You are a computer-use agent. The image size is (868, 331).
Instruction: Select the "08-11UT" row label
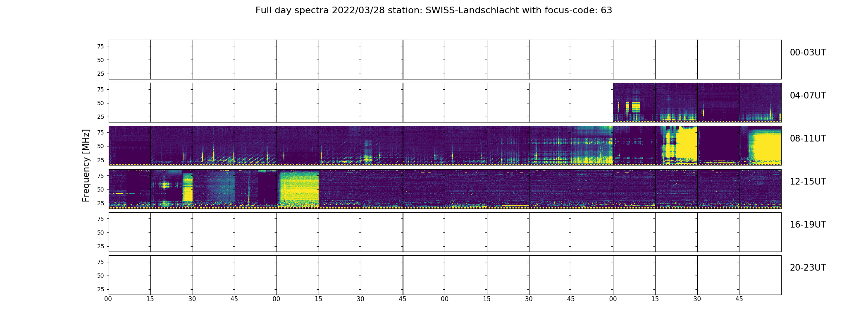point(808,139)
